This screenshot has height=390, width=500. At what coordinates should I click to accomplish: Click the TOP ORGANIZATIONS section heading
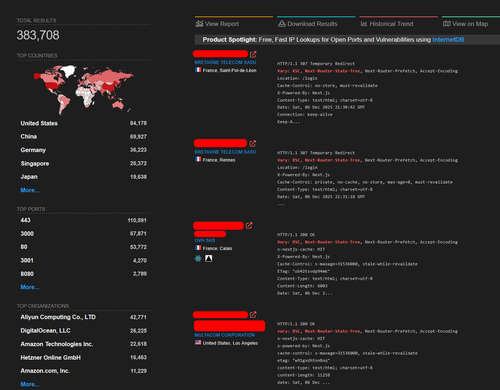pyautogui.click(x=43, y=306)
